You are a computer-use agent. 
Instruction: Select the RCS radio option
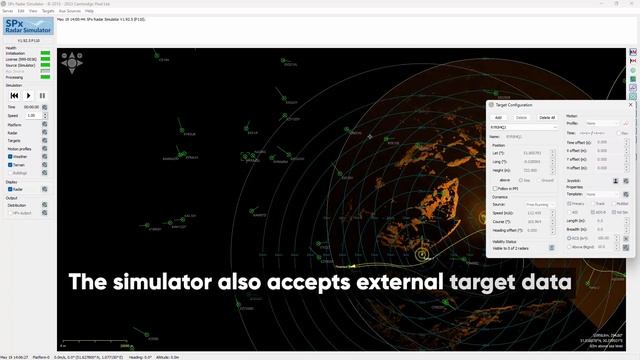569,238
